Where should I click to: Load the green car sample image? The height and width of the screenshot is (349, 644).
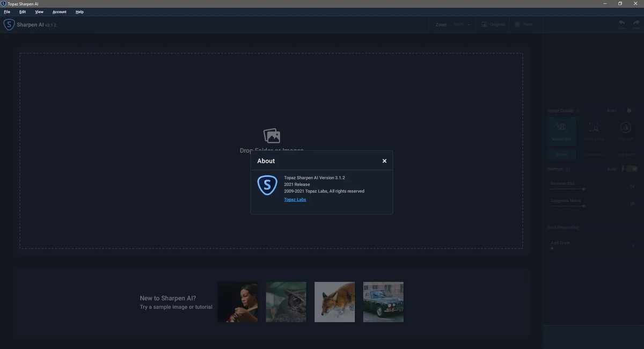click(x=383, y=302)
